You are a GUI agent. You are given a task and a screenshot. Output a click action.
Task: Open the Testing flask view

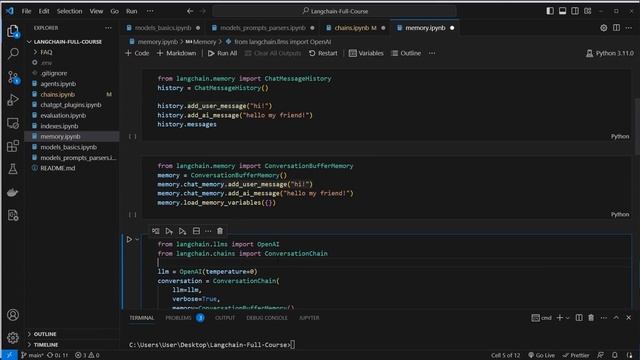[13, 169]
